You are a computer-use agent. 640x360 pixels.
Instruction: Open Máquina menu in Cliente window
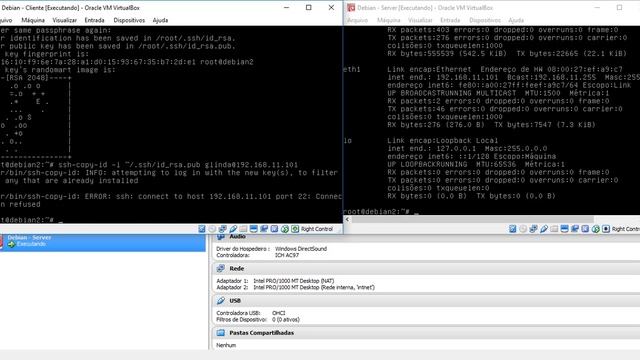pyautogui.click(x=33, y=20)
